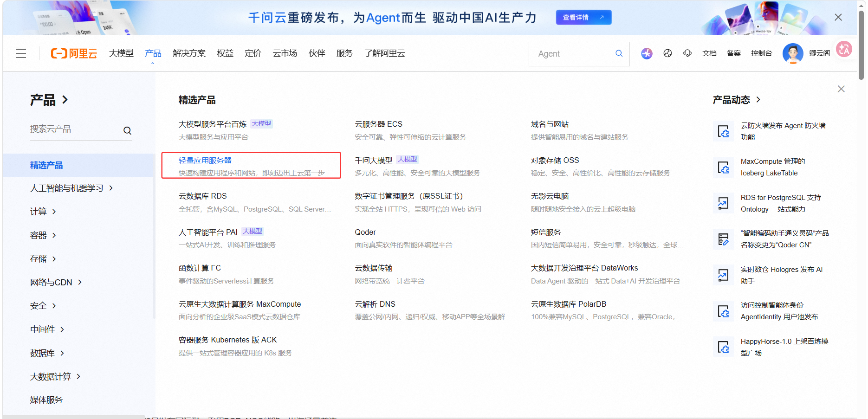Click the 阿里云 logo
868x419 pixels.
(74, 53)
